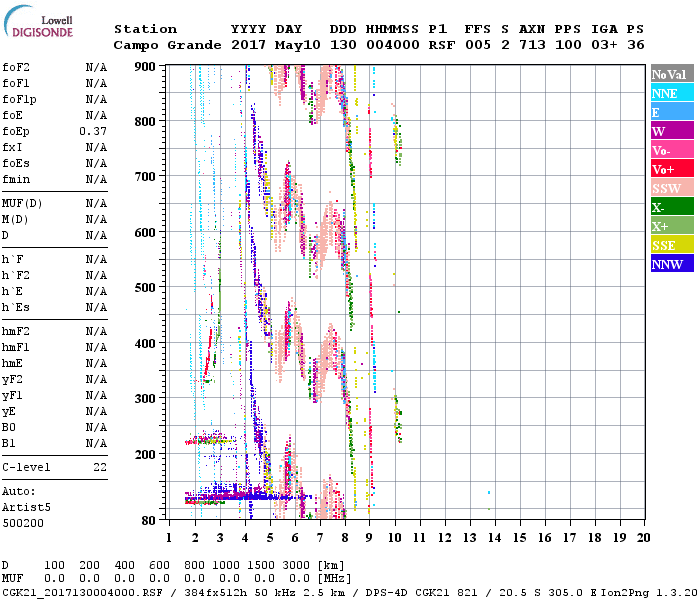Click the B0 parameter label
Image resolution: width=700 pixels, height=600 pixels.
coord(9,428)
